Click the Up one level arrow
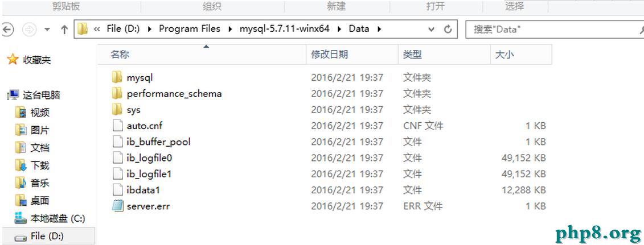Image resolution: width=644 pixels, height=245 pixels. [x=64, y=29]
